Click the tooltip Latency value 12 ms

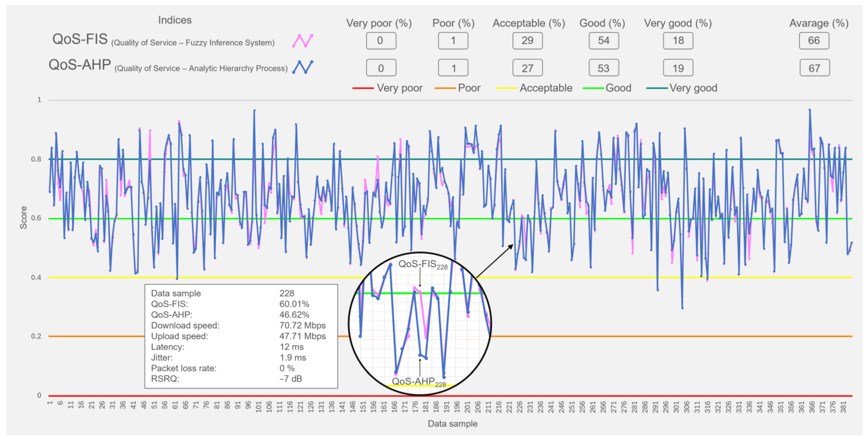click(x=291, y=347)
